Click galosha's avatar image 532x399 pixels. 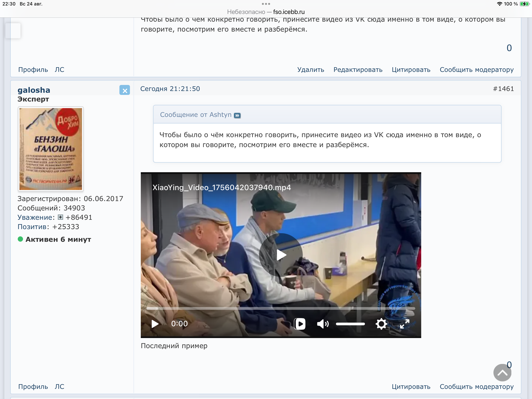(x=51, y=149)
